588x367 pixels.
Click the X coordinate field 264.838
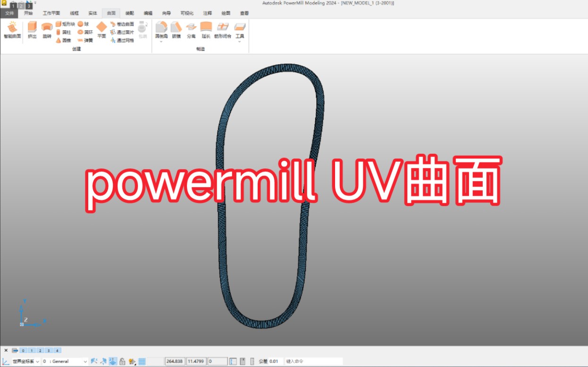[175, 361]
